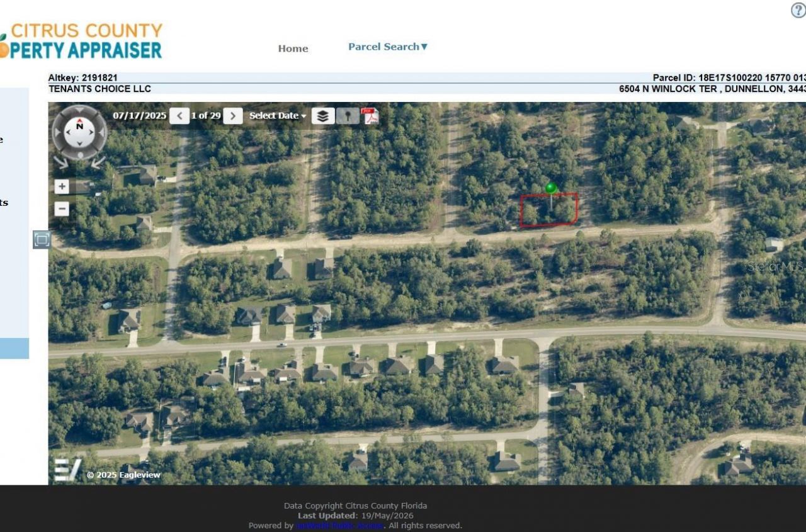Show the previous aerial image
Image resolution: width=806 pixels, height=532 pixels.
(x=179, y=116)
